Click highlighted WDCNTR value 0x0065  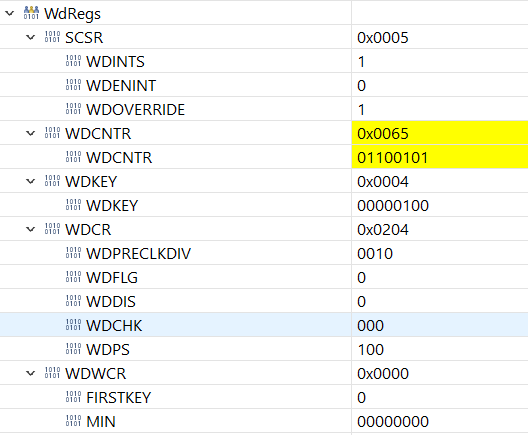tap(383, 133)
